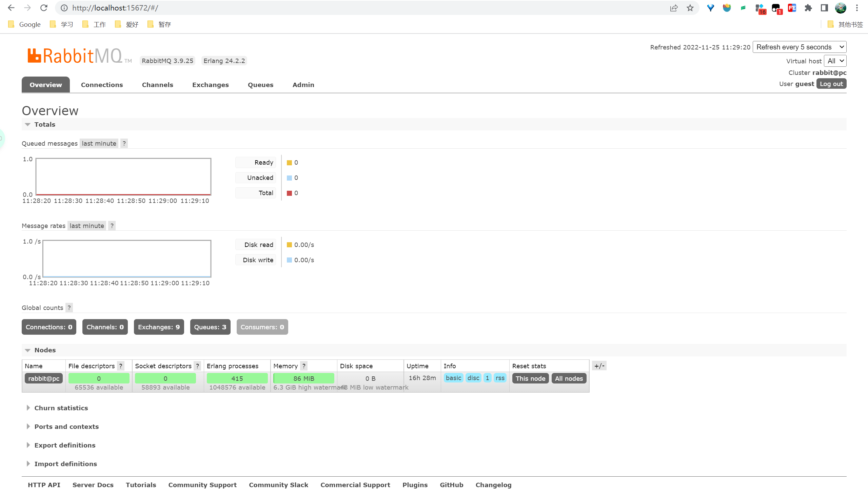The height and width of the screenshot is (499, 868).
Task: Open the rabbit@pc node details
Action: [x=43, y=378]
